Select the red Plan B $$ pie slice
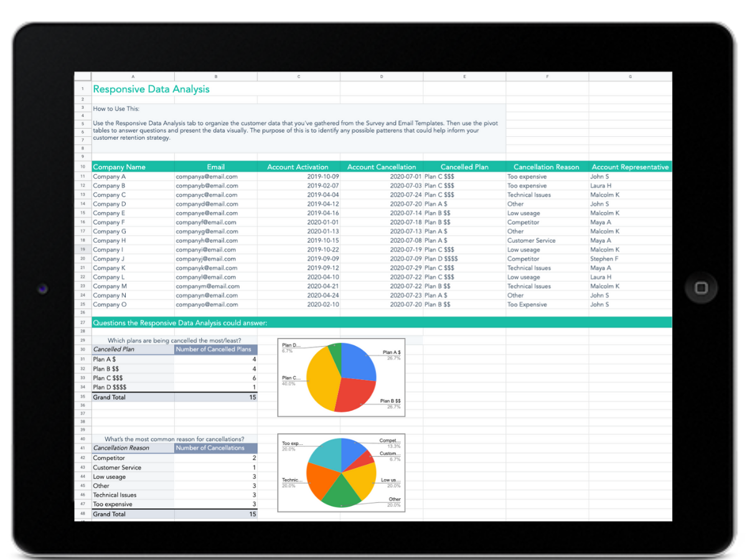 [355, 394]
